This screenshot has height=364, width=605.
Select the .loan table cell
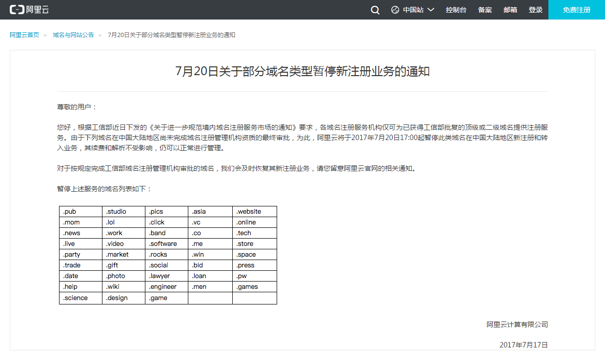(210, 276)
